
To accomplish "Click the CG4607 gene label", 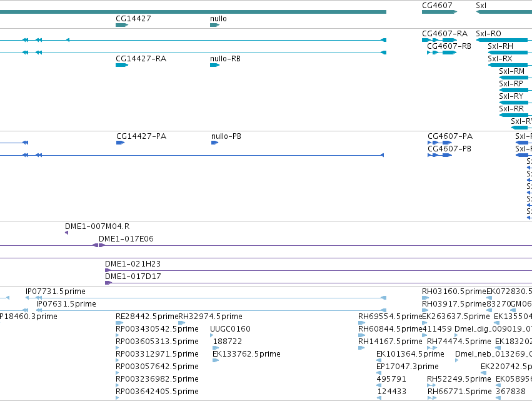I will pos(437,6).
